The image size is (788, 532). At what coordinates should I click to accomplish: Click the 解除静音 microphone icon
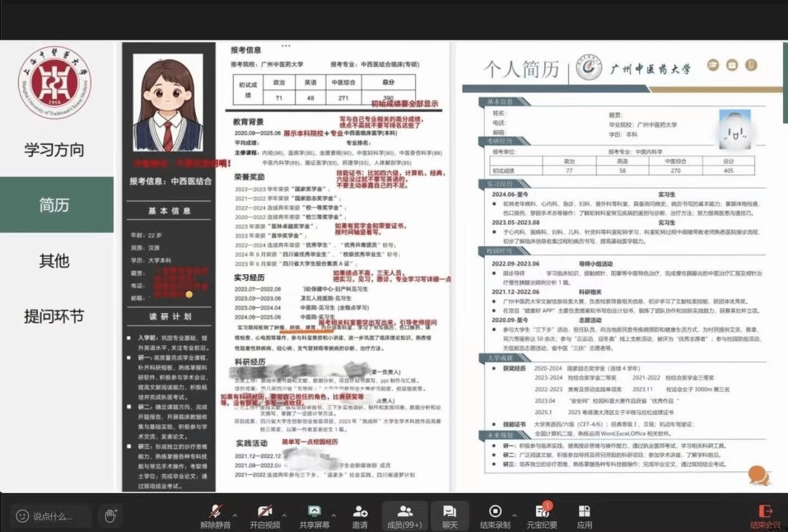[215, 511]
